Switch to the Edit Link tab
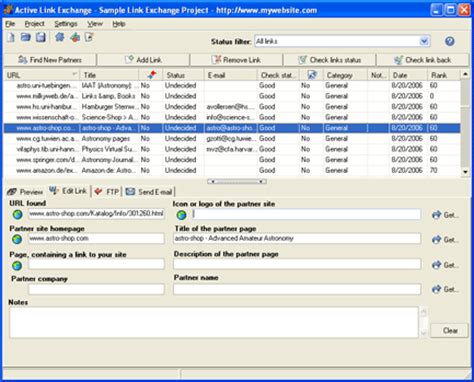 click(68, 191)
